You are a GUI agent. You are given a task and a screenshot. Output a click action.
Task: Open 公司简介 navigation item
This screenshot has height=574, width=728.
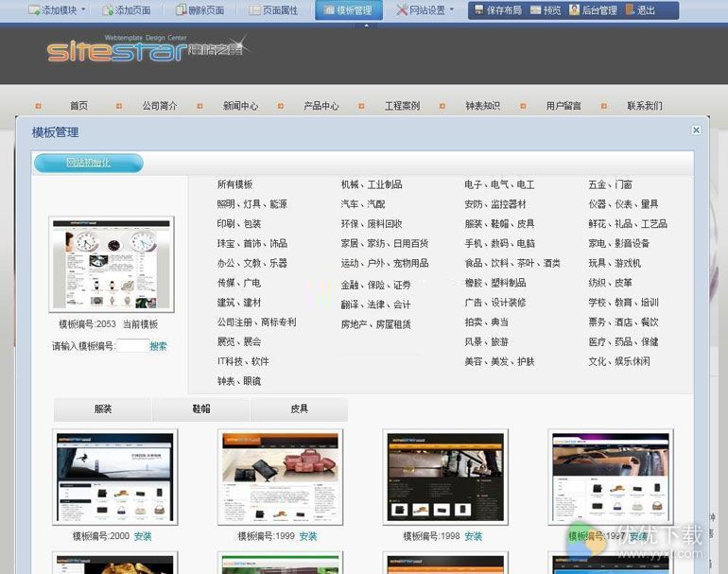tap(160, 106)
